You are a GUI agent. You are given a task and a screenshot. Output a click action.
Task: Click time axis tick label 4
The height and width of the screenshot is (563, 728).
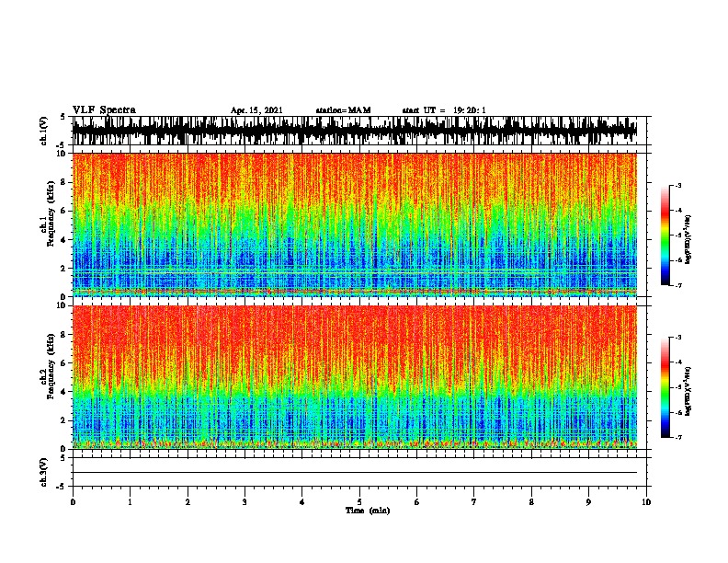(x=302, y=502)
